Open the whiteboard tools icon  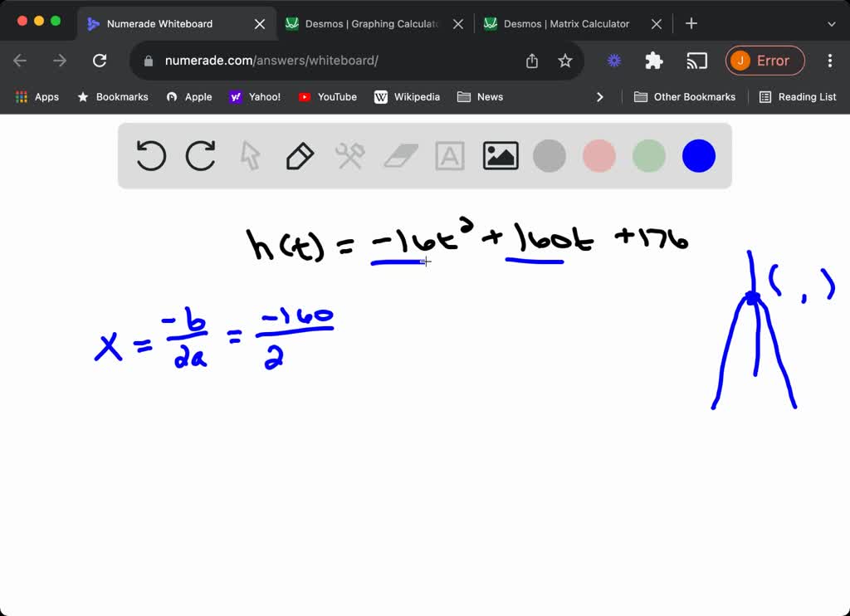point(349,156)
